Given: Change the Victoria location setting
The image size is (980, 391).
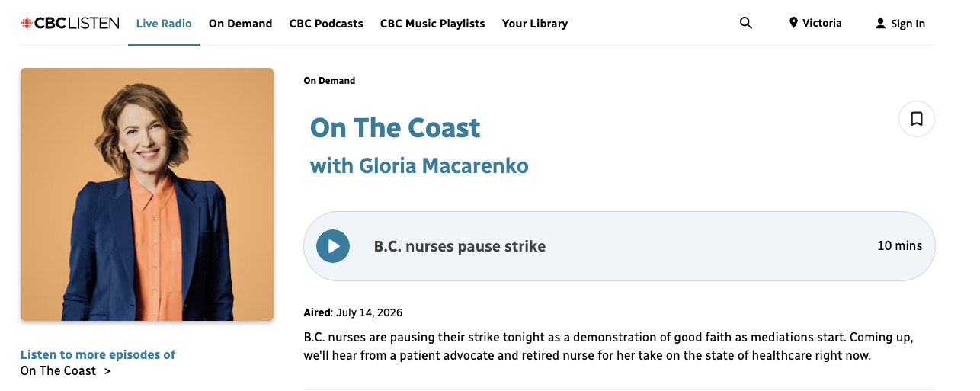Looking at the screenshot, I should (x=815, y=23).
